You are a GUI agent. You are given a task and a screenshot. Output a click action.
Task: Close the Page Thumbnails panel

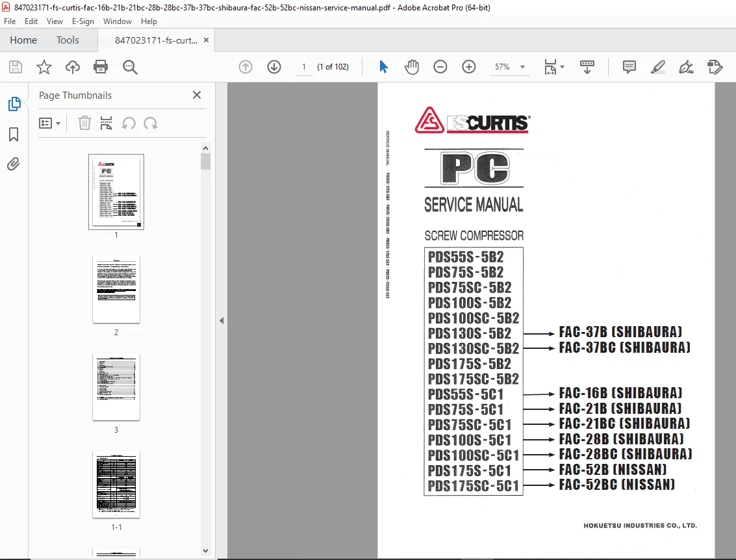point(197,95)
